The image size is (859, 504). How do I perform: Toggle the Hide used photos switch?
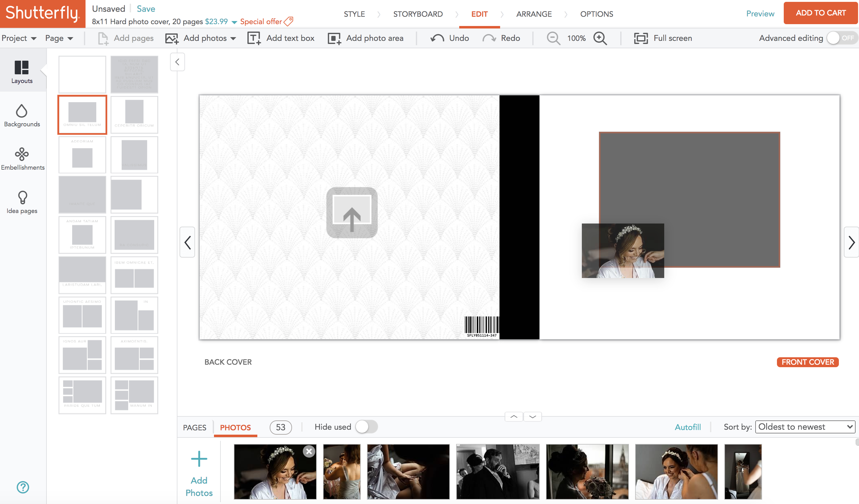coord(367,427)
